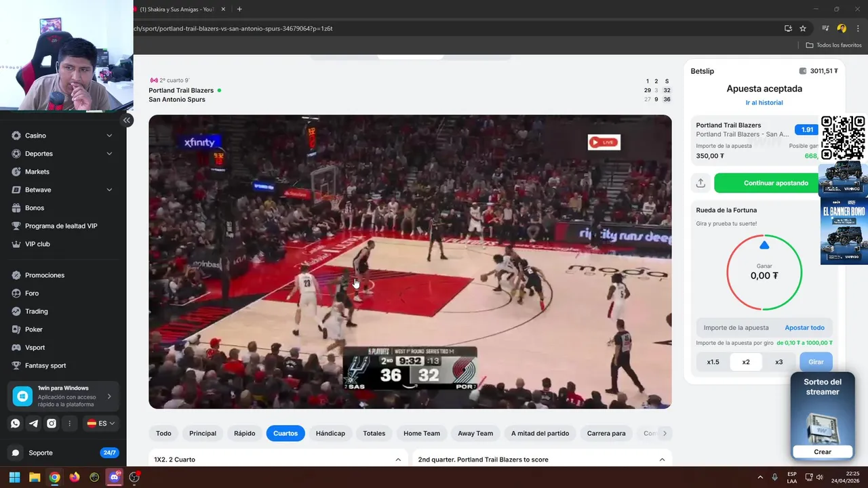Click the share bet icon
Viewport: 868px width, 488px height.
tap(701, 183)
